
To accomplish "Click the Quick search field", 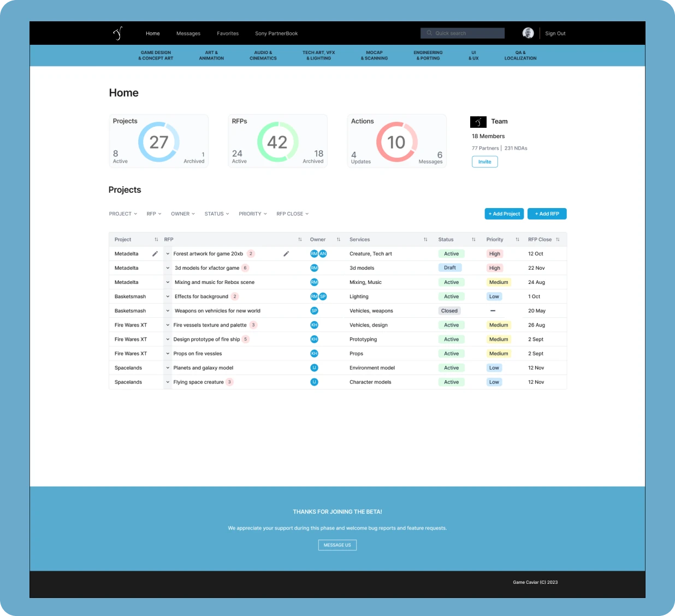I will coord(463,33).
